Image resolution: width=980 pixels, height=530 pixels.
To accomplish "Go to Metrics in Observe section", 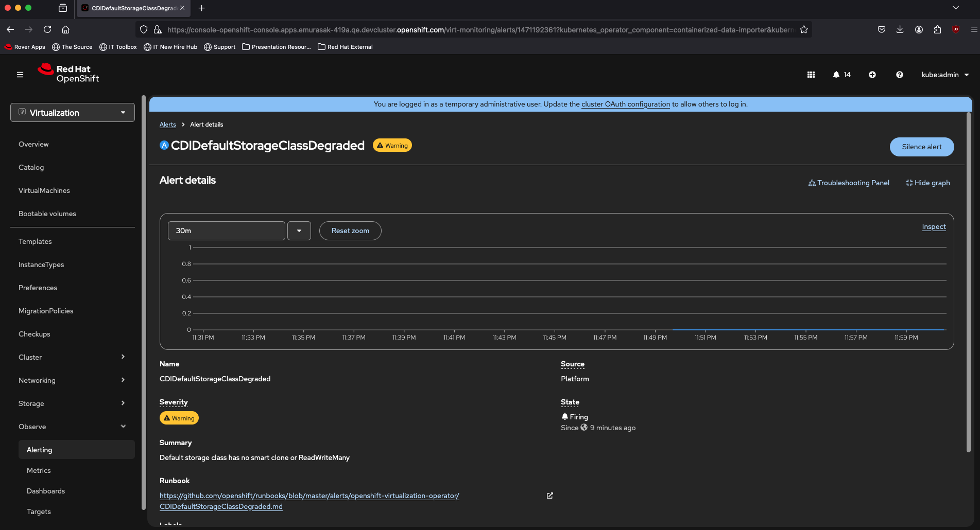I will 39,470.
